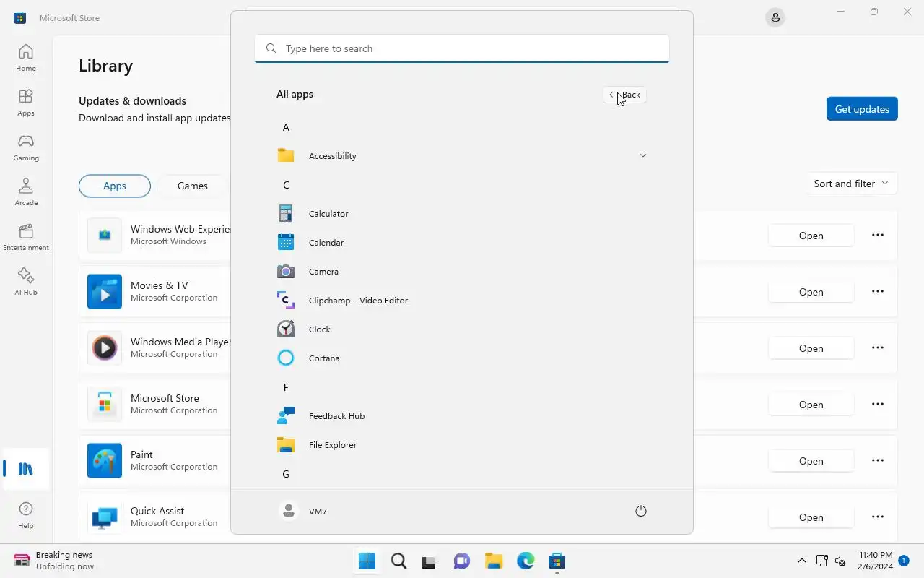The width and height of the screenshot is (924, 578).
Task: Click Microsoft Store taskbar icon
Action: [x=557, y=561]
